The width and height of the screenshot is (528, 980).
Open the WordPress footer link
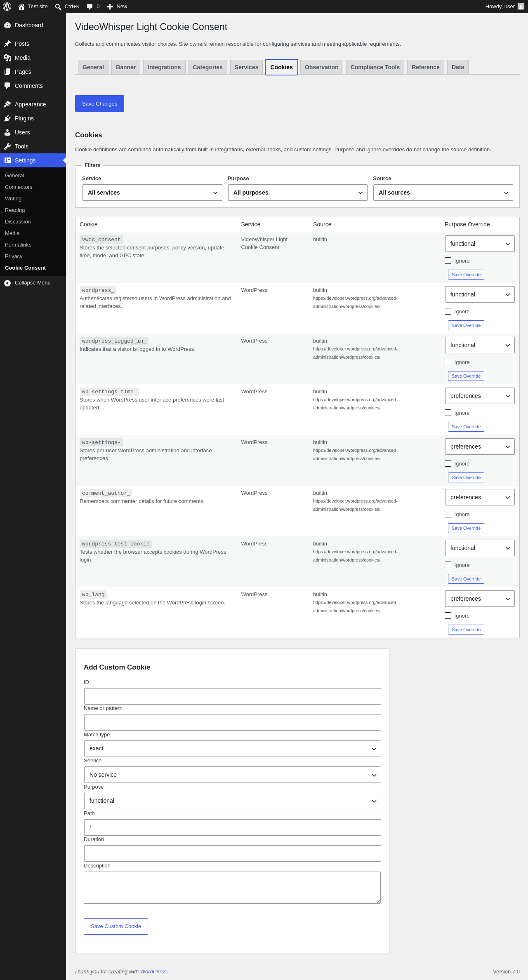(x=153, y=972)
